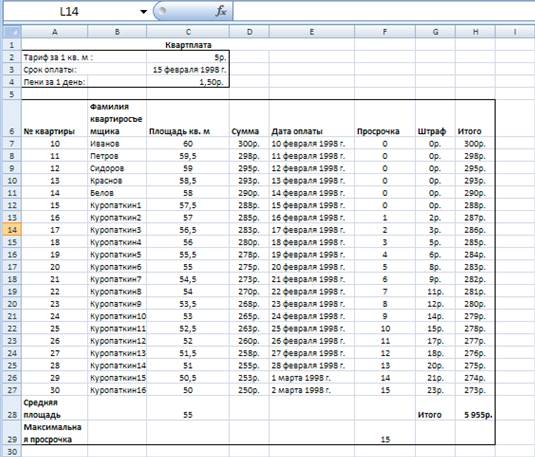This screenshot has height=457, width=535.
Task: Click cell '15 февраля 1998 г.' in row 3
Action: [x=189, y=70]
